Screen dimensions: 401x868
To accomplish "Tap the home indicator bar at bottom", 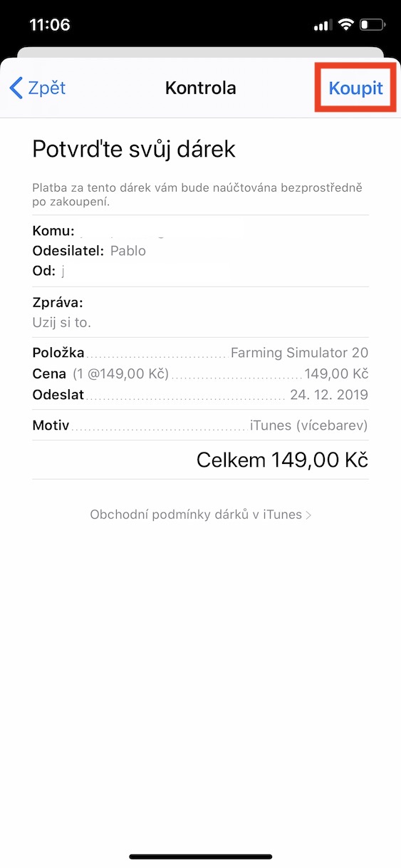I will coord(200,856).
